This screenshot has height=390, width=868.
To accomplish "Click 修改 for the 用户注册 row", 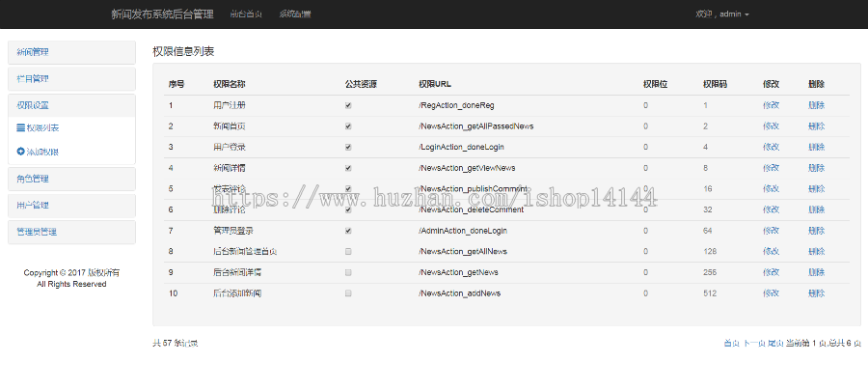I will [772, 105].
